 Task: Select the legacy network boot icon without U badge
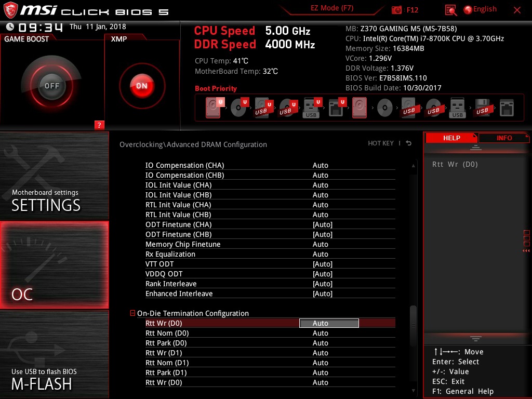[x=507, y=108]
